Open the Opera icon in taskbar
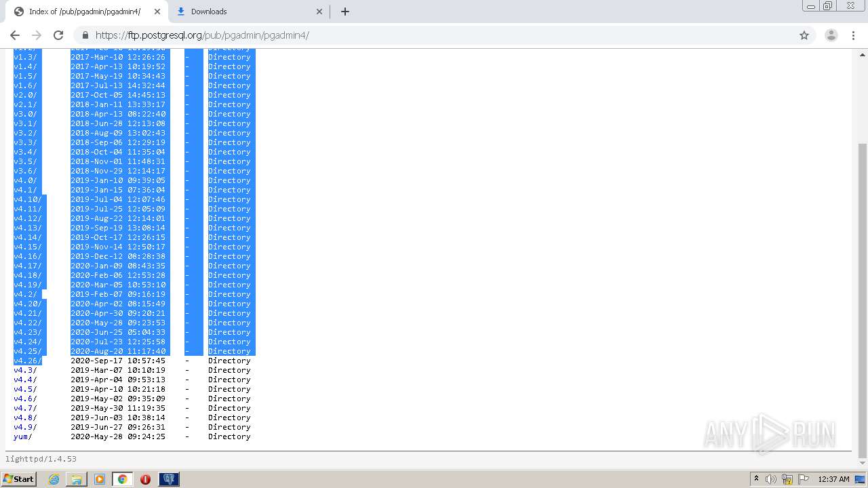868x488 pixels. (145, 479)
